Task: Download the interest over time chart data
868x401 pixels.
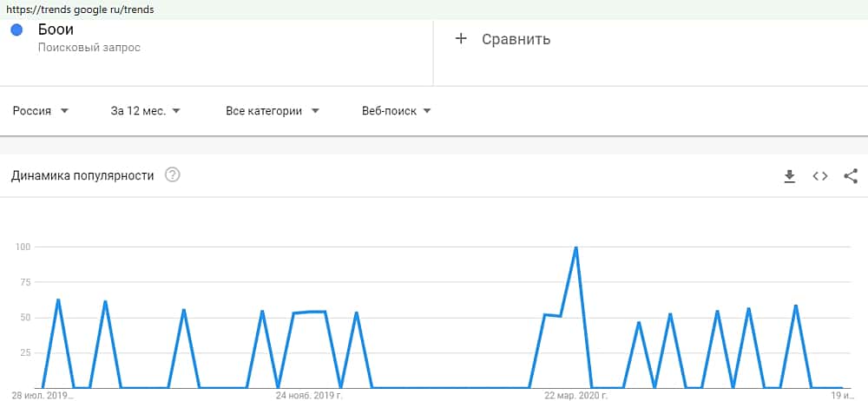Action: 789,176
